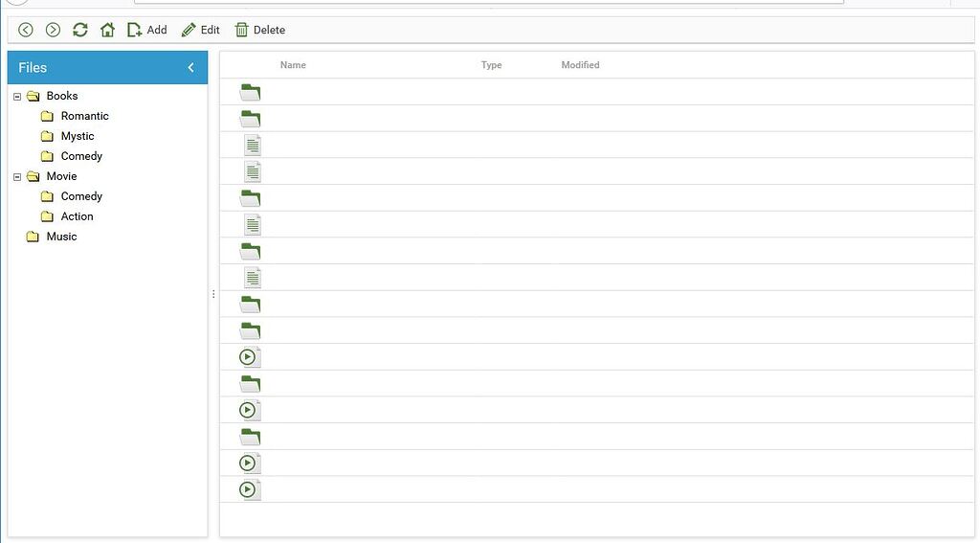Select the Romantic folder in tree
Viewport: 980px width, 543px height.
coord(84,116)
